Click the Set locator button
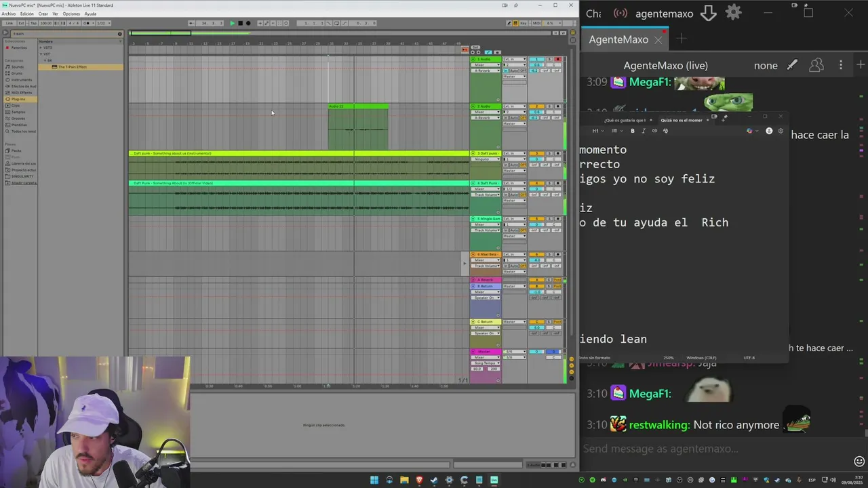This screenshot has width=868, height=488. tap(475, 47)
